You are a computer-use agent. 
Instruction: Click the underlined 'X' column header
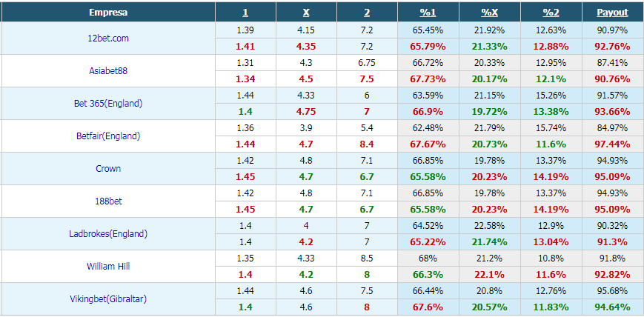(306, 13)
